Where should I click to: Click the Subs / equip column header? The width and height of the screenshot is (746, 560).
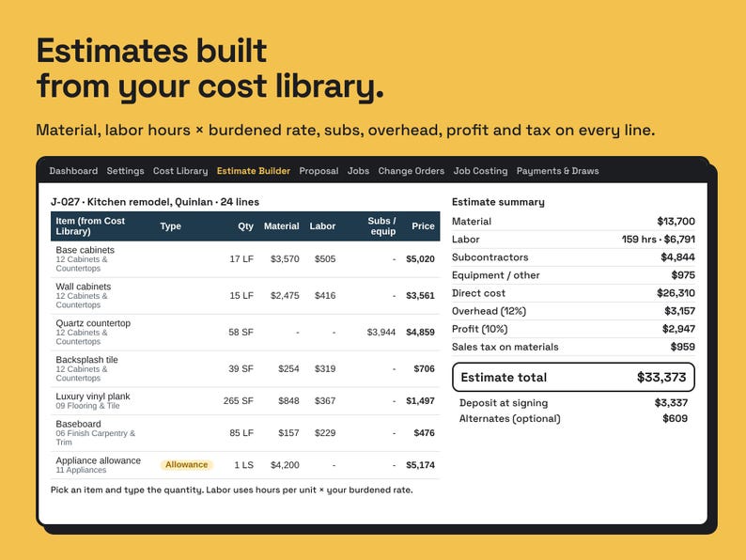381,226
